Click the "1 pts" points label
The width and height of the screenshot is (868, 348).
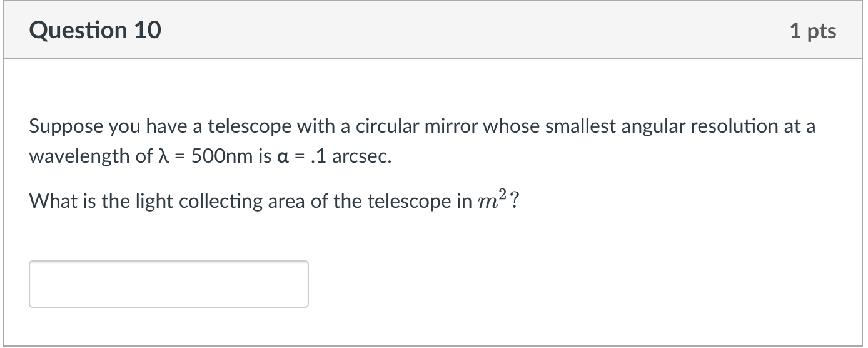pos(813,31)
